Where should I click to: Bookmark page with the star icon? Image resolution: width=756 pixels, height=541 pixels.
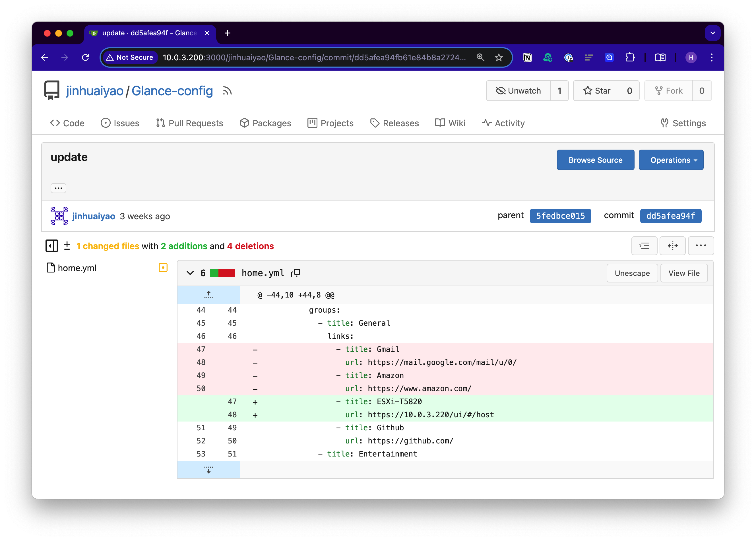[x=499, y=58]
